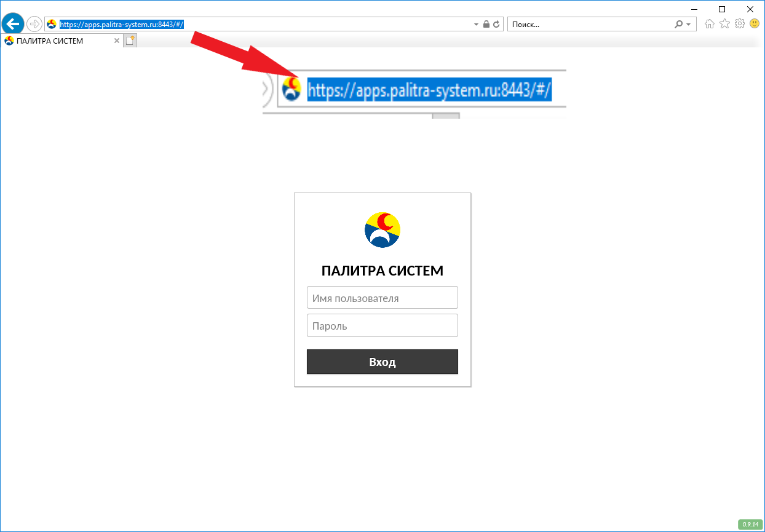Open the Tools gear menu
Viewport: 765px width, 532px height.
coord(740,24)
